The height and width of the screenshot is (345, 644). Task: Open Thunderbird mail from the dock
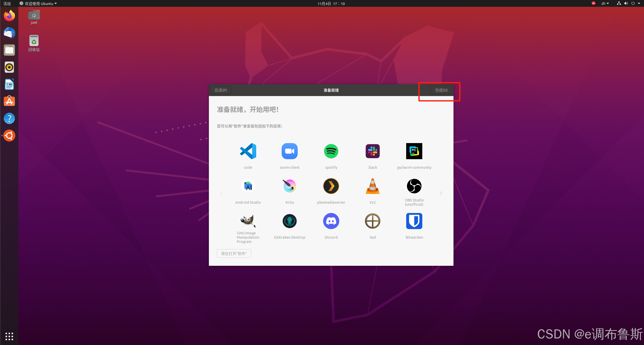coord(9,33)
